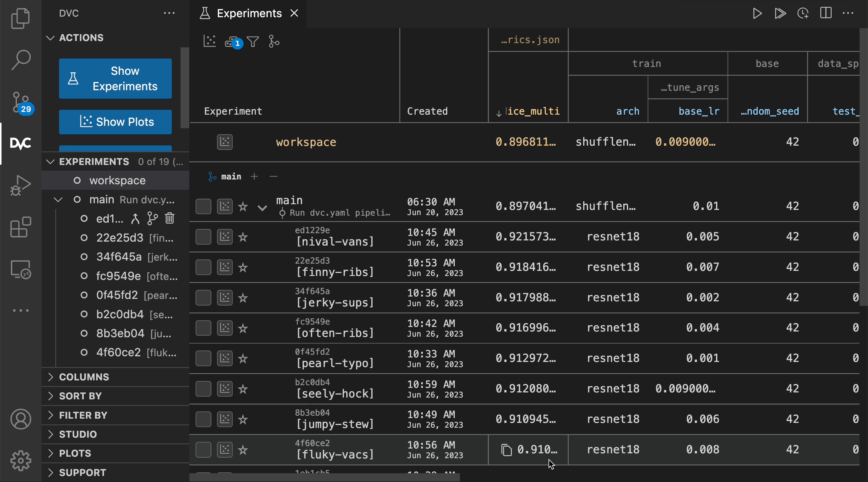Image resolution: width=868 pixels, height=482 pixels.
Task: Click the run experiment icon
Action: pyautogui.click(x=758, y=13)
